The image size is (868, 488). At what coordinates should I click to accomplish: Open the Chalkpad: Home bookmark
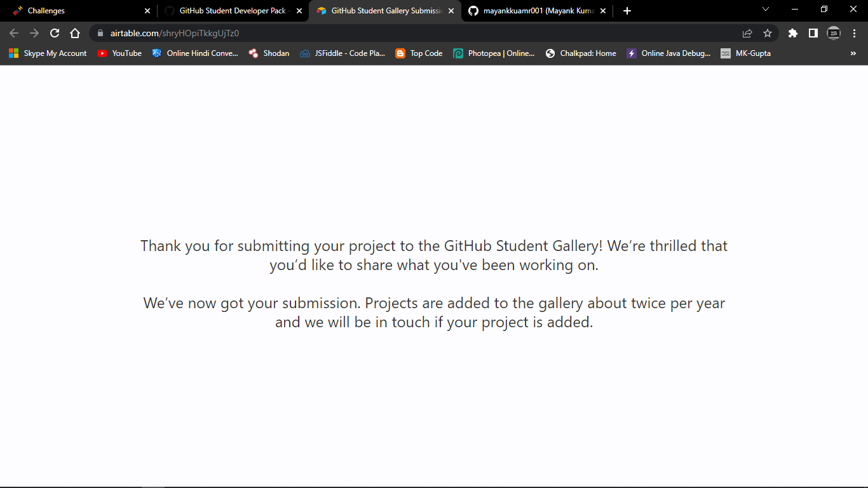pos(581,53)
